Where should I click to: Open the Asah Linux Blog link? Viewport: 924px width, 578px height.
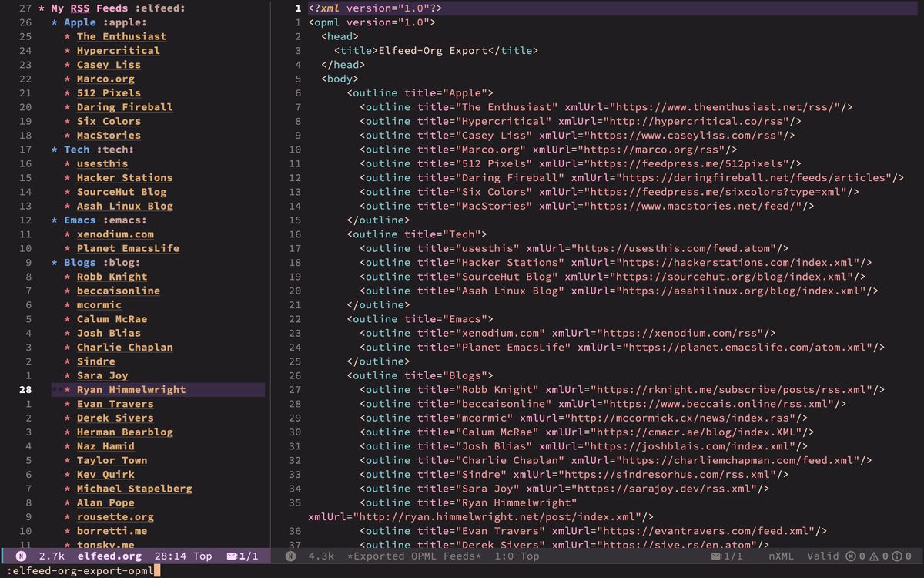coord(125,206)
